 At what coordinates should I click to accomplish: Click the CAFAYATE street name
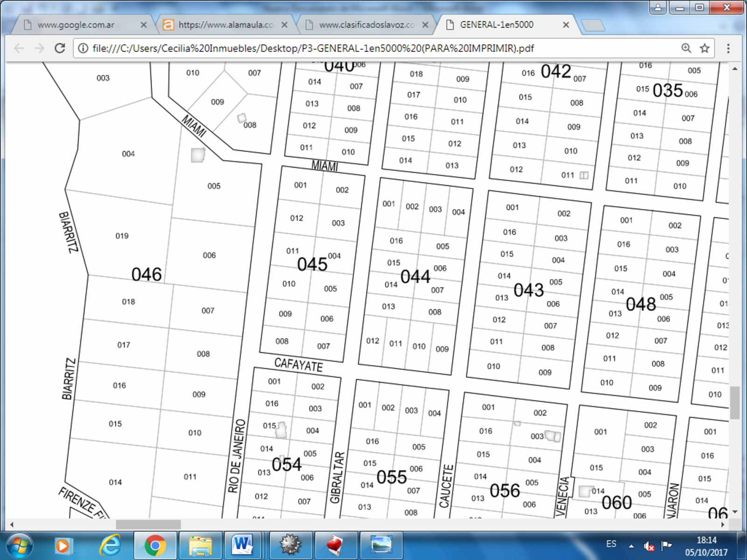[x=298, y=364]
